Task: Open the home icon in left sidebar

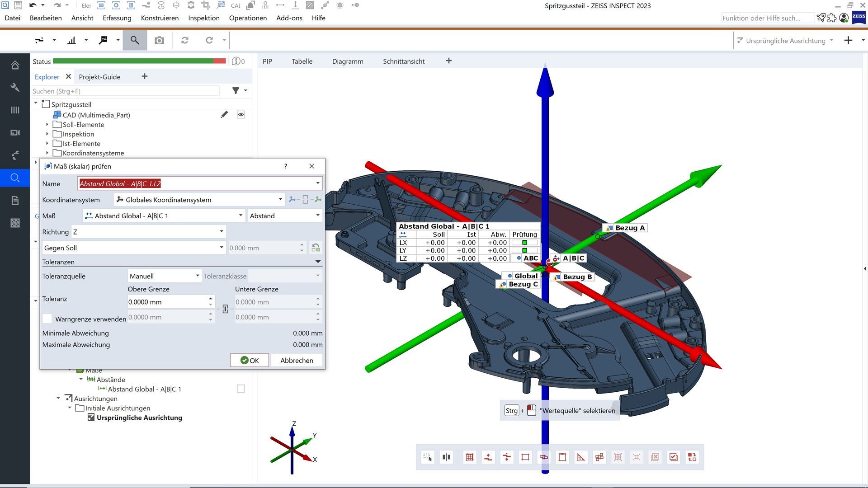Action: tap(15, 65)
